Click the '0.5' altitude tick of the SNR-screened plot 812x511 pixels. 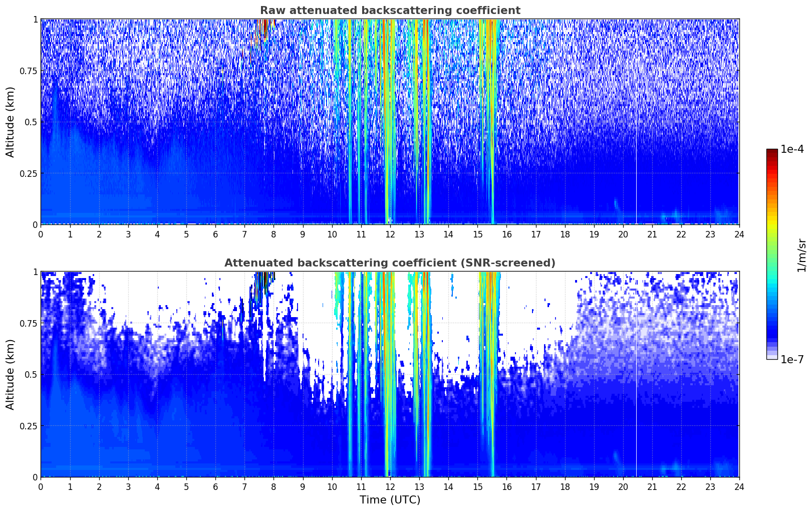pyautogui.click(x=31, y=374)
